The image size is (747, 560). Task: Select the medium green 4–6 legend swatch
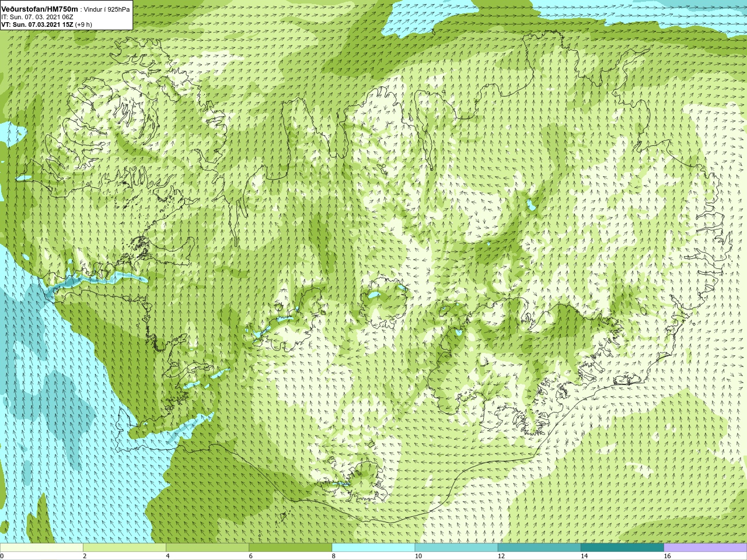click(x=207, y=548)
